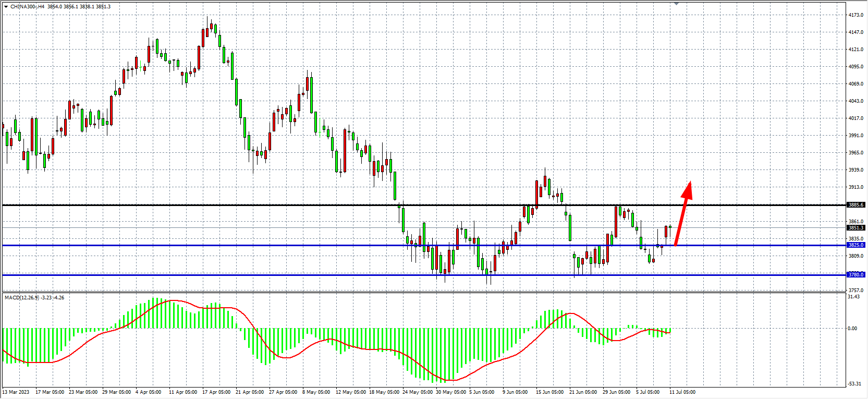Click the gray chart shift triangle marker
This screenshot has width=868, height=399.
(x=676, y=4)
